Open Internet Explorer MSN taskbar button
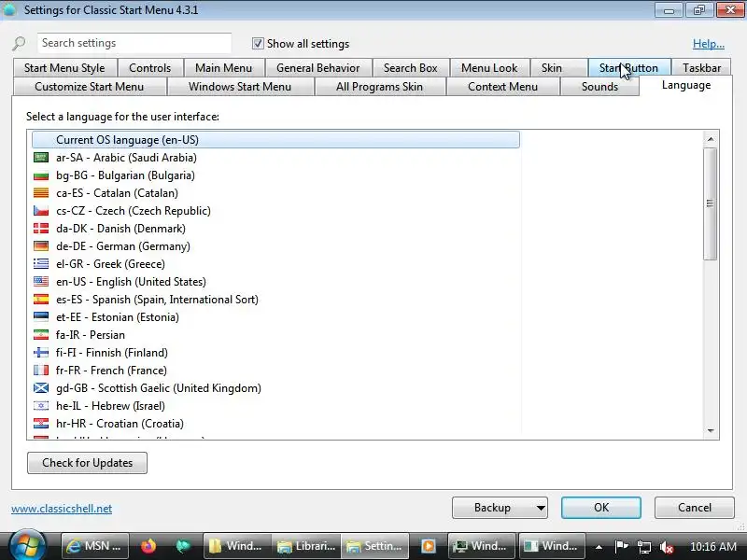Viewport: 747px width, 560px height. point(95,546)
